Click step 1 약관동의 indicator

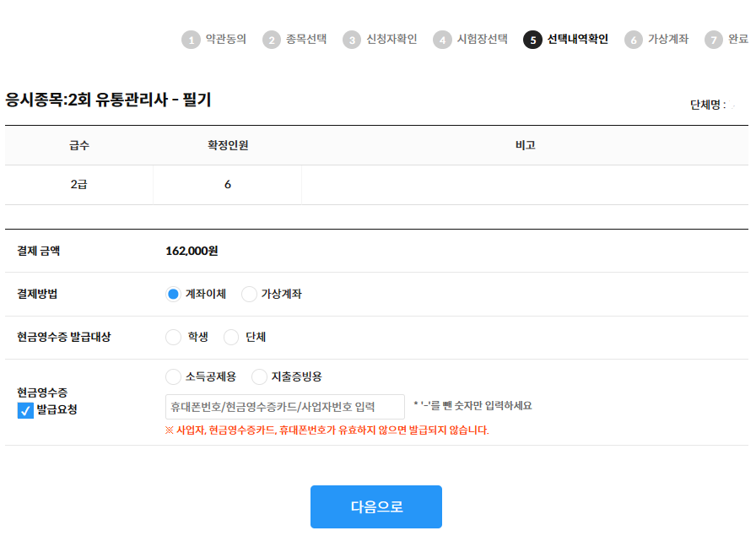[x=213, y=40]
